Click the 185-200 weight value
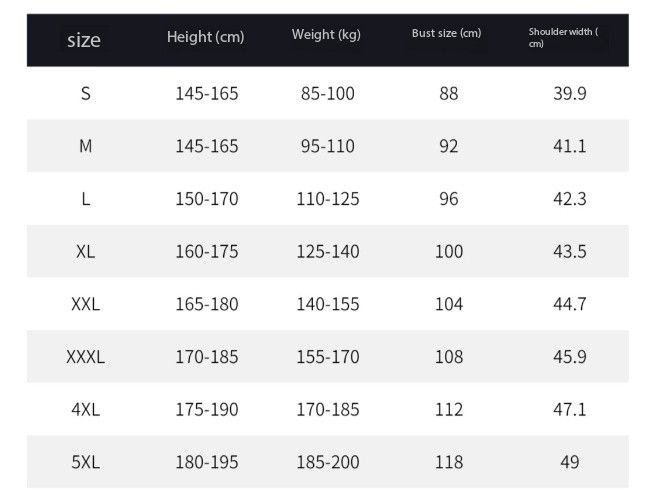Image resolution: width=653 pixels, height=497 pixels. (x=327, y=462)
